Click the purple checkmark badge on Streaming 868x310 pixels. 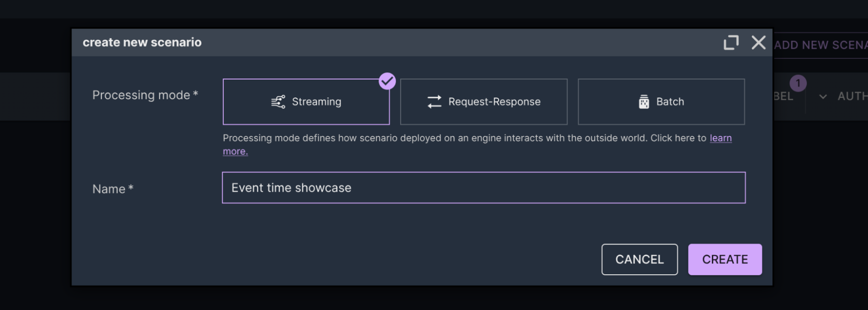[387, 81]
